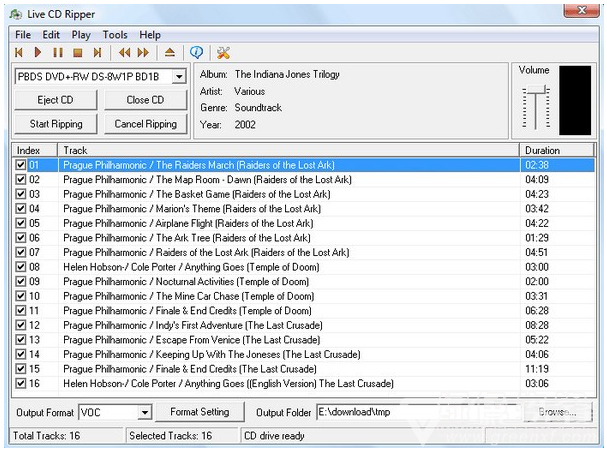The width and height of the screenshot is (607, 451).
Task: Open the settings tools icon
Action: [223, 52]
